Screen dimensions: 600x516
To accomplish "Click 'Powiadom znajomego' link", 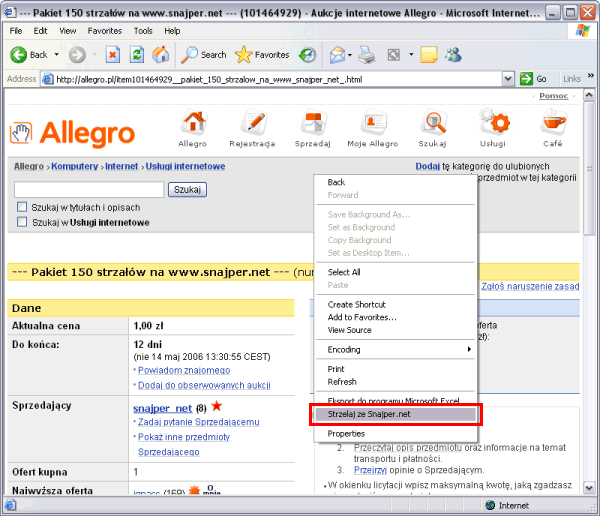I will pyautogui.click(x=184, y=370).
